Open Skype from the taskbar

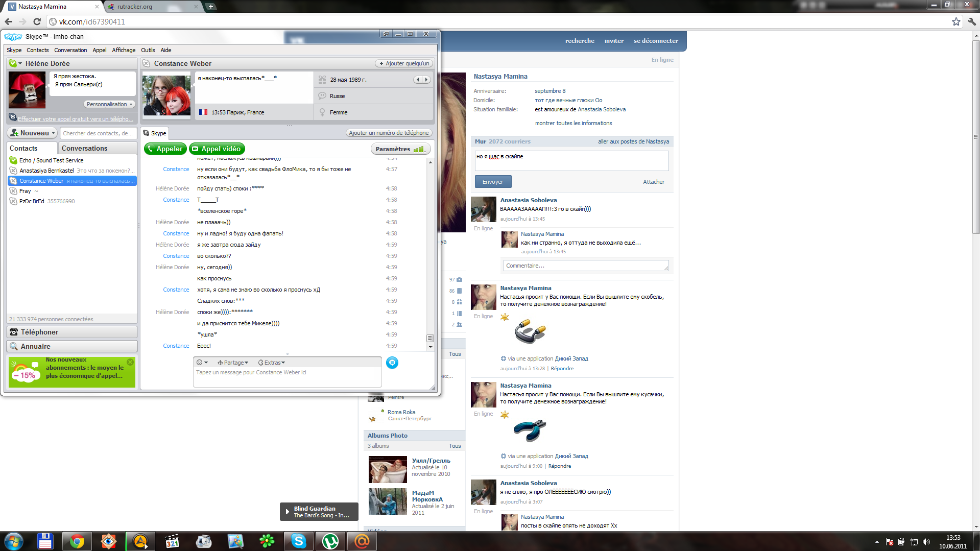tap(299, 541)
